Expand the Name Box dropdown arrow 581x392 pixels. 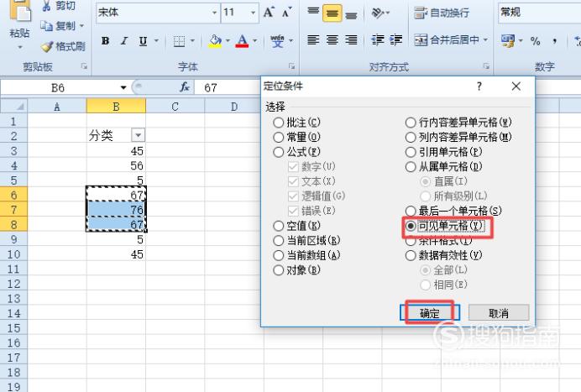pos(123,87)
